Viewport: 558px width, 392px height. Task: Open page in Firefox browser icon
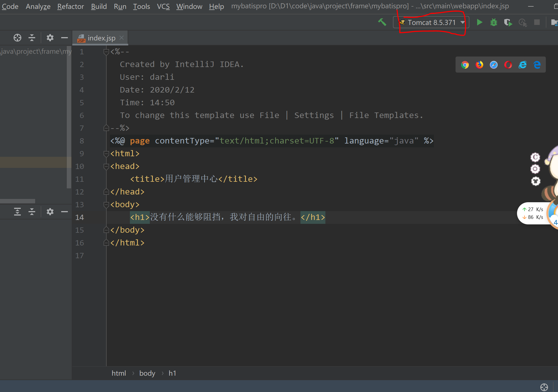click(x=479, y=65)
